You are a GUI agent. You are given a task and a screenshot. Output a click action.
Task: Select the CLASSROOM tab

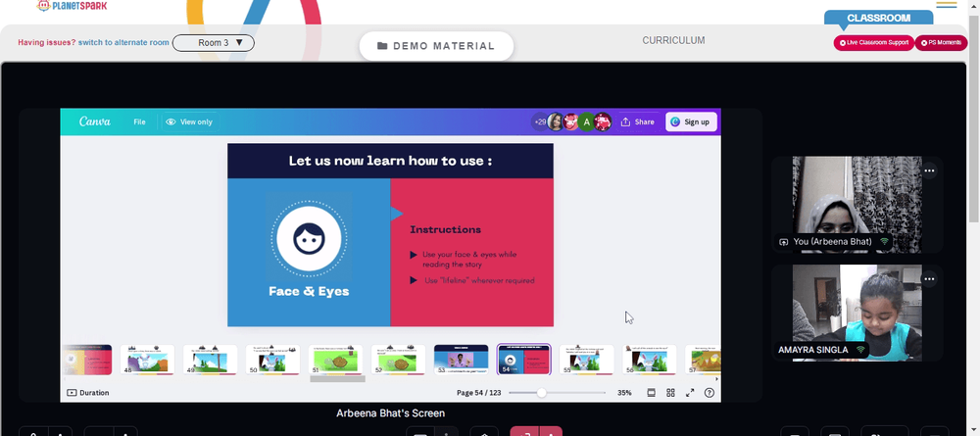[878, 18]
